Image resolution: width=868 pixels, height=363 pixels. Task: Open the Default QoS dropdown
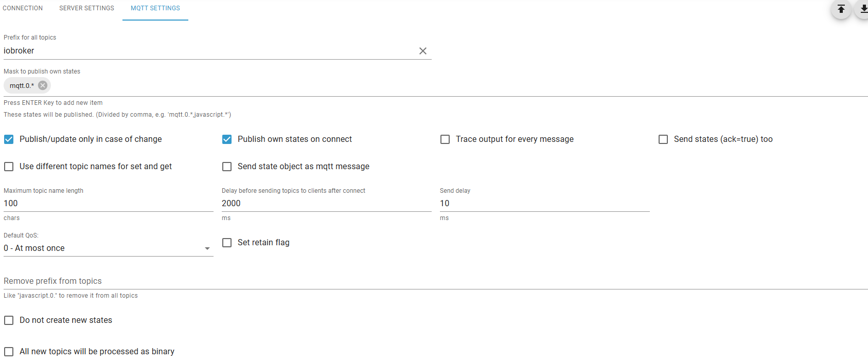103,248
